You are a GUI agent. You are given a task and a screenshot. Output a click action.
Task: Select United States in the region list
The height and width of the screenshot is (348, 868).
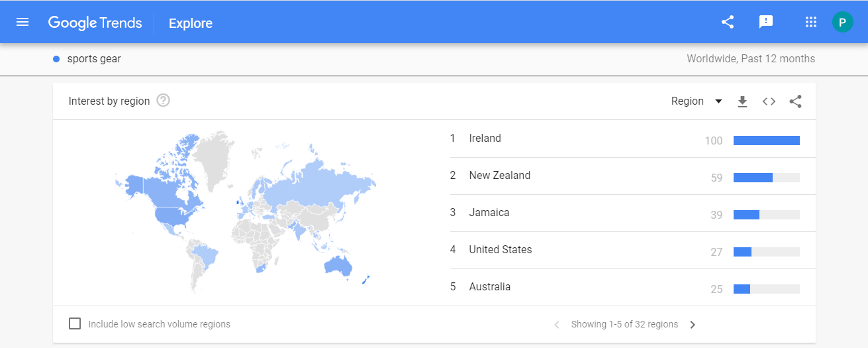pos(500,250)
